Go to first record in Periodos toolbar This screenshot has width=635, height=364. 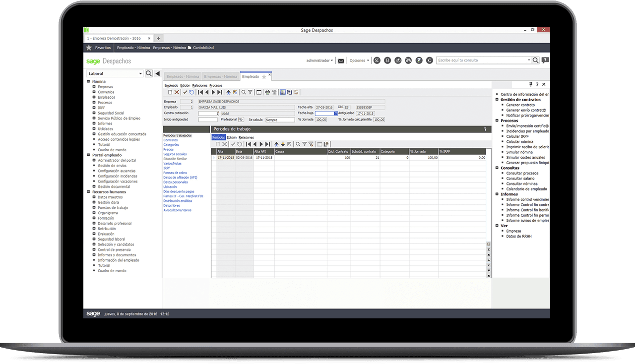249,144
